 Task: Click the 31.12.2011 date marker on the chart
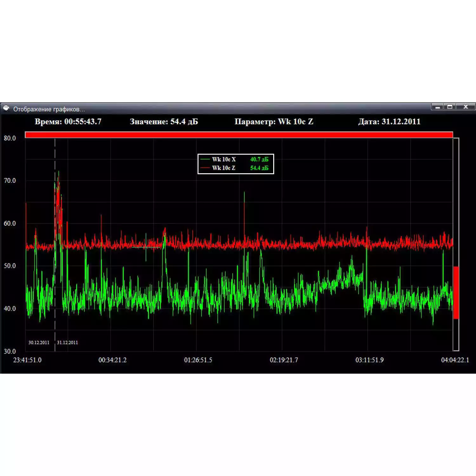67,342
